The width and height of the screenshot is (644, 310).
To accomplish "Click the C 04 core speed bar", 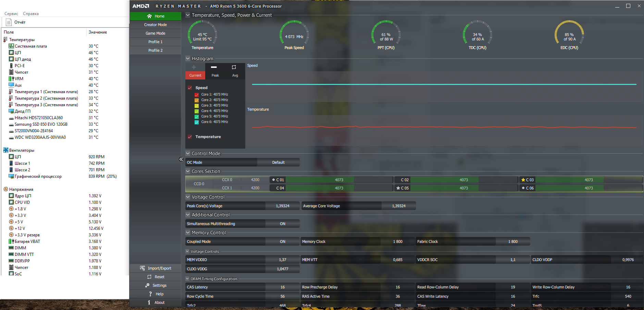I will pyautogui.click(x=339, y=188).
